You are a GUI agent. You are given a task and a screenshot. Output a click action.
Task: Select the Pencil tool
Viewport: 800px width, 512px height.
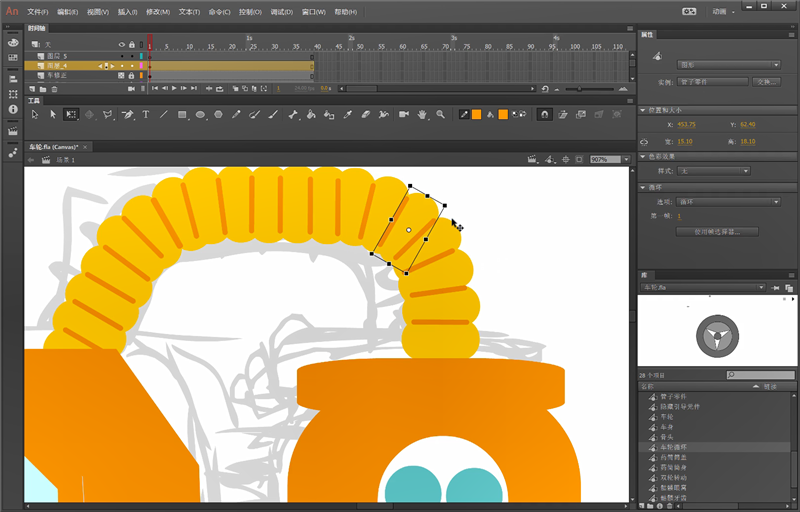pyautogui.click(x=236, y=114)
